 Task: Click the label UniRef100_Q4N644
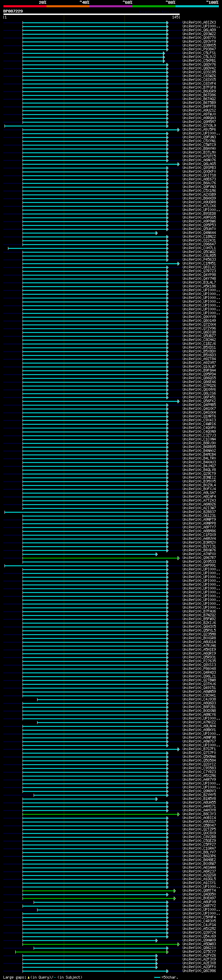tap(199, 233)
